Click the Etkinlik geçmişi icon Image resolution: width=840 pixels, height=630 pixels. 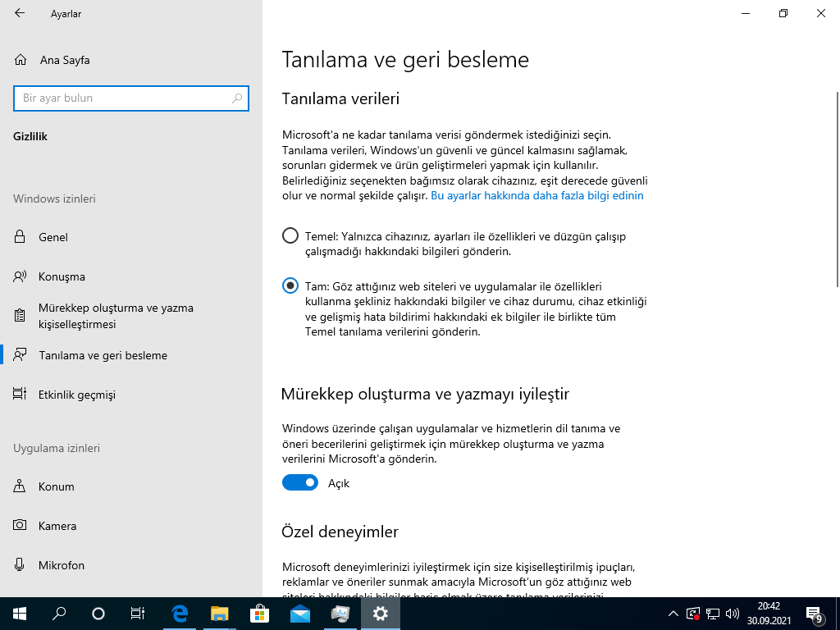pyautogui.click(x=20, y=395)
